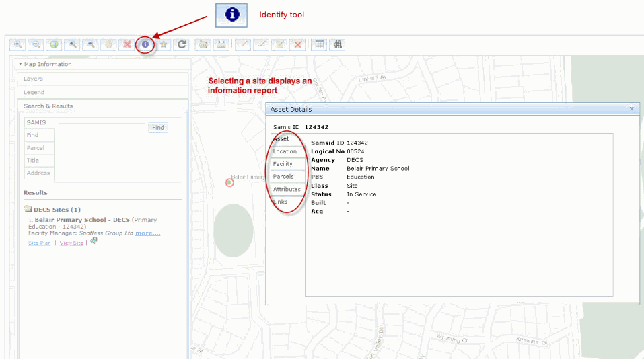Click the Results heading
644x359 pixels.
(x=35, y=193)
